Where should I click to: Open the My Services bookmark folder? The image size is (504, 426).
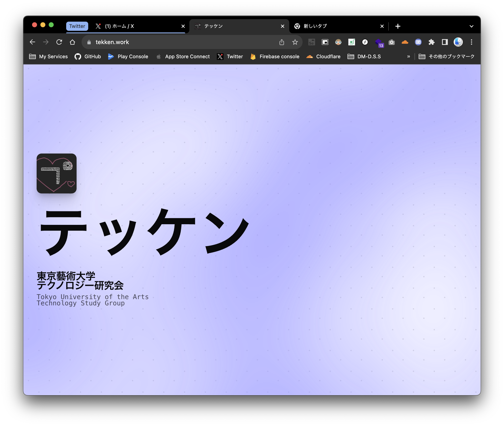coord(48,57)
